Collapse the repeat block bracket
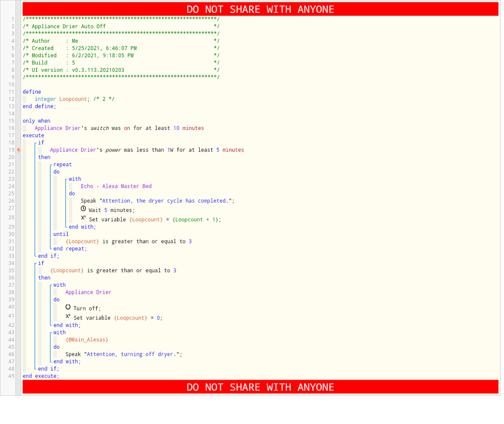Screen dimensions: 504x424 point(52,164)
